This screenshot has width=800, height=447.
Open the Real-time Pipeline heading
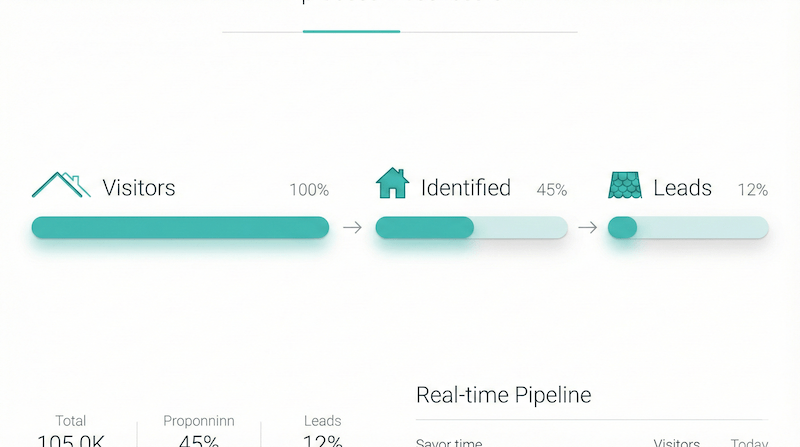(x=504, y=395)
